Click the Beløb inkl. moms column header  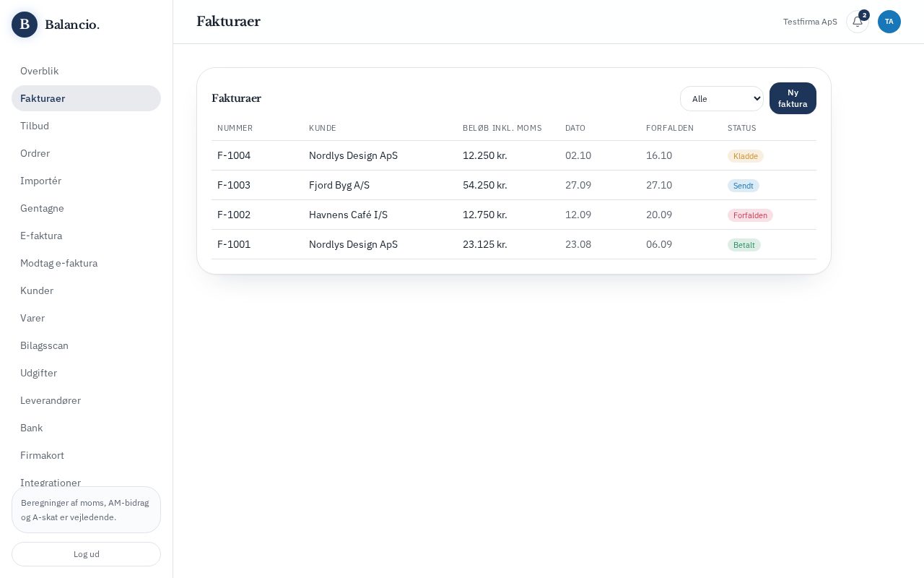click(x=502, y=128)
